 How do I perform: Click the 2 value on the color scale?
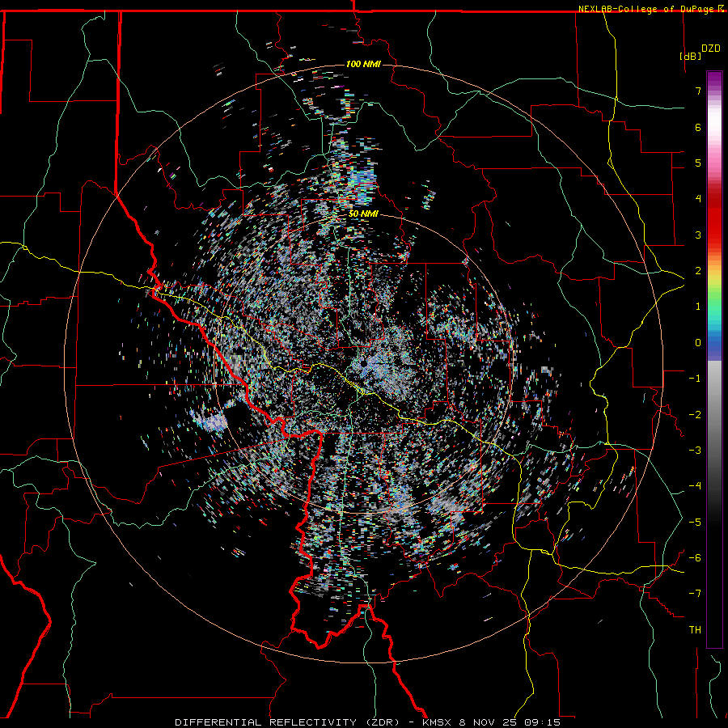pyautogui.click(x=698, y=271)
